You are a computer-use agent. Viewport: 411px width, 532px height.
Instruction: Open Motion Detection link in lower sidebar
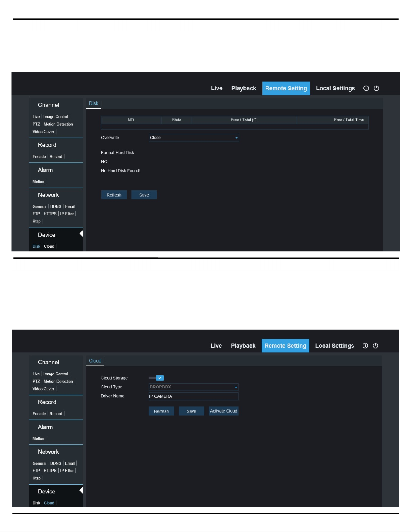[x=58, y=381]
